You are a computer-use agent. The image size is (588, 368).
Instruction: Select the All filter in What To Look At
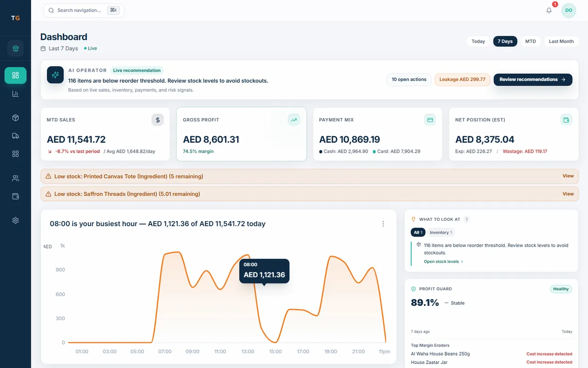[418, 233]
